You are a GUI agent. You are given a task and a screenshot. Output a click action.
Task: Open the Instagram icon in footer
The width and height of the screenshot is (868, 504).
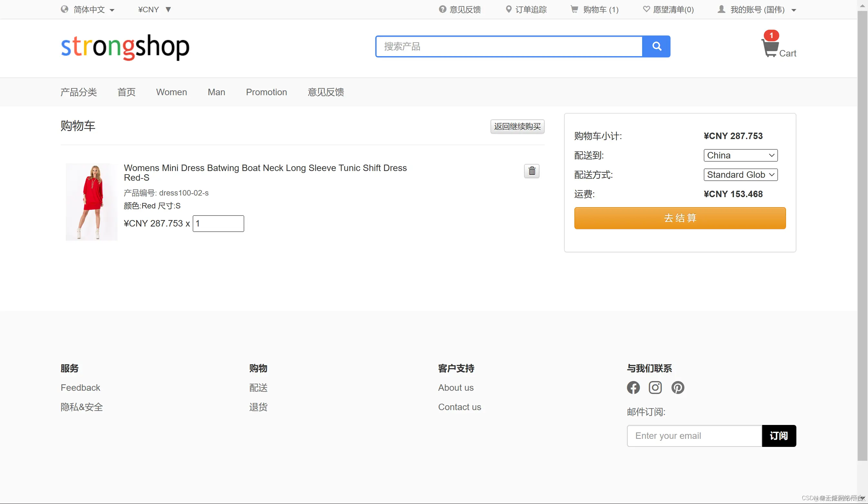tap(655, 388)
